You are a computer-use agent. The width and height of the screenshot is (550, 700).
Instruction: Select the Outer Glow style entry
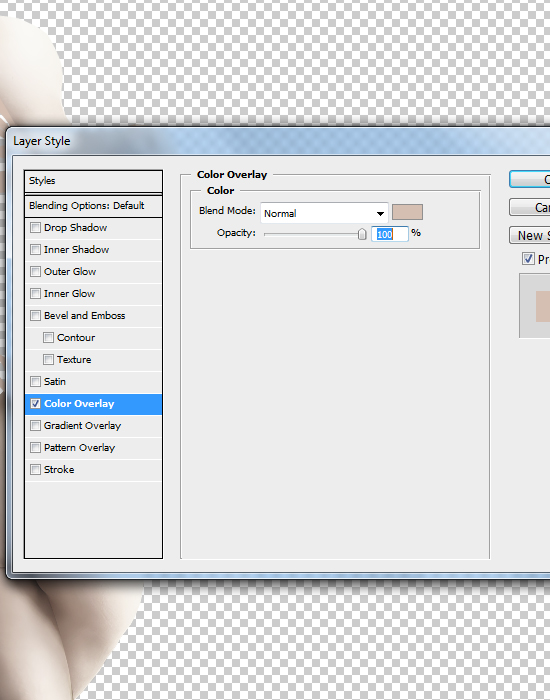(x=70, y=271)
